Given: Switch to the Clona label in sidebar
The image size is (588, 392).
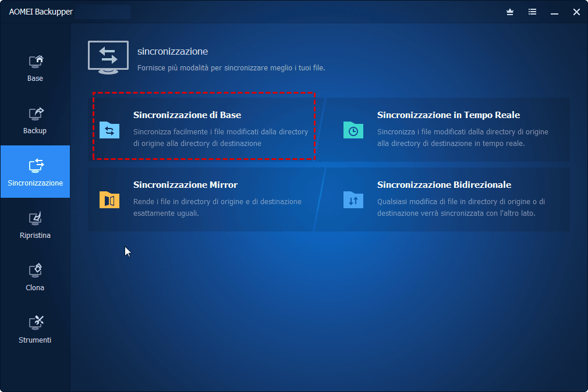Looking at the screenshot, I should tap(35, 288).
